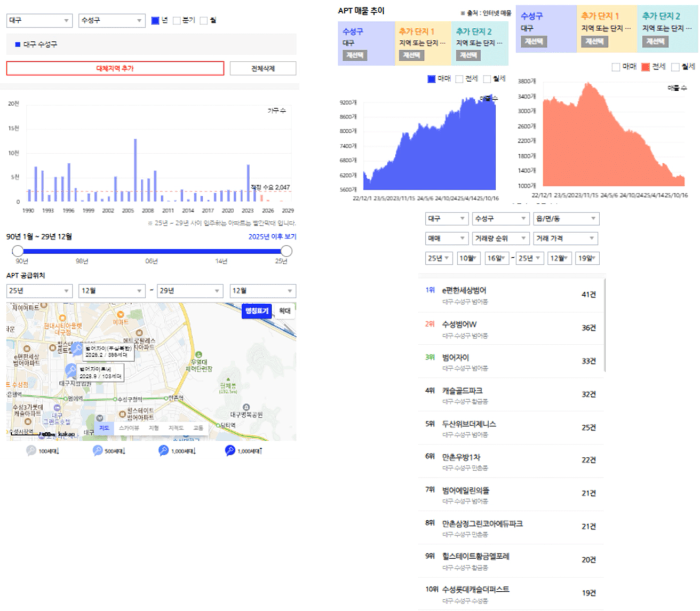This screenshot has width=700, height=611.
Task: Check the 월 period checkbox
Action: [x=204, y=21]
